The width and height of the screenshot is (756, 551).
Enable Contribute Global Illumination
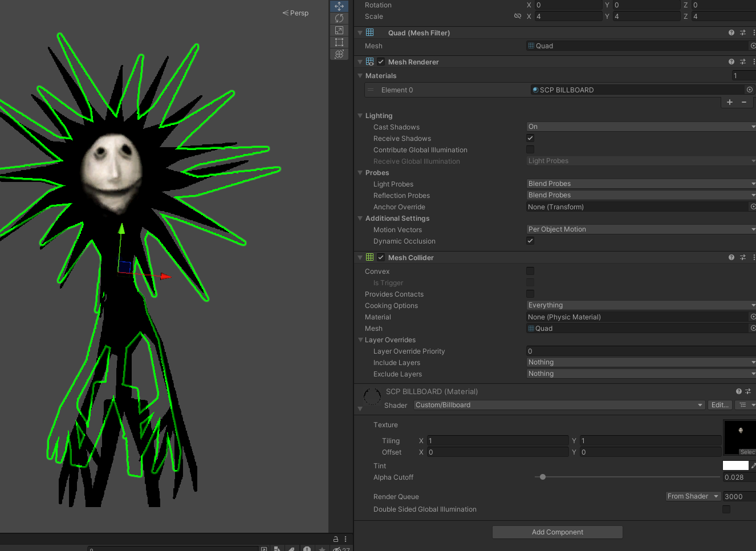click(530, 149)
